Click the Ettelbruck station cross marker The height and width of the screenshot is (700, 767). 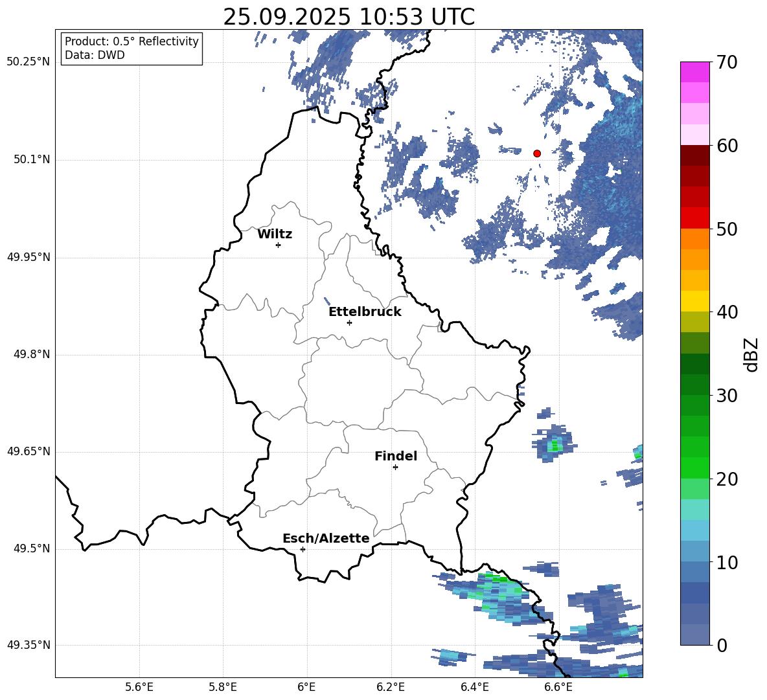[x=349, y=322]
